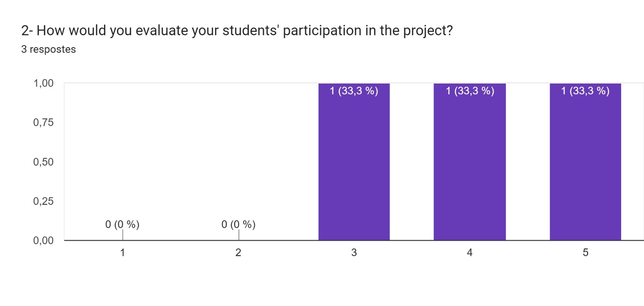Click the 0,25 y-axis value
The width and height of the screenshot is (644, 306).
point(43,201)
